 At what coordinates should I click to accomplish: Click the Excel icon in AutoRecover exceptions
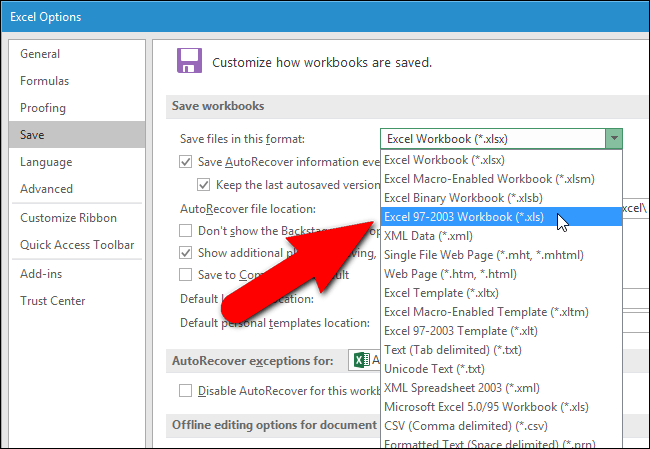[362, 360]
